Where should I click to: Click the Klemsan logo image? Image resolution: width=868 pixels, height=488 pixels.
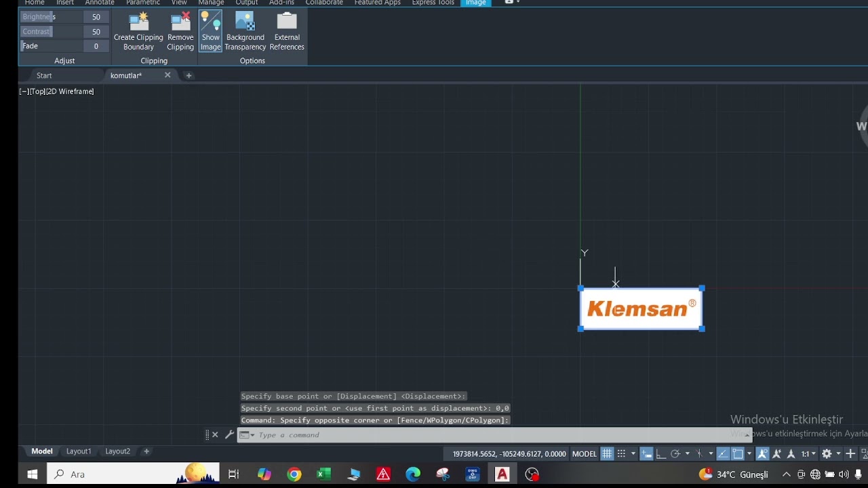641,308
